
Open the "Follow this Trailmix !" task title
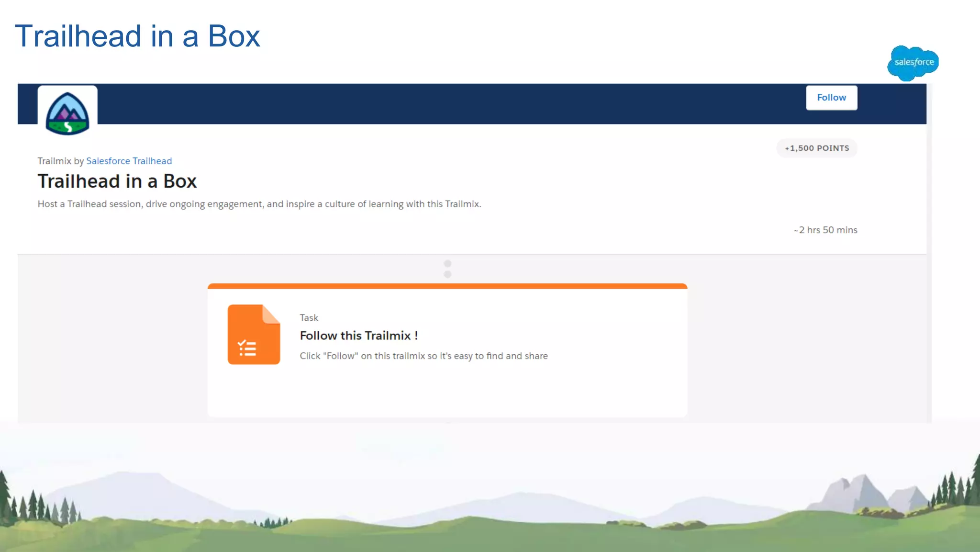pyautogui.click(x=359, y=336)
